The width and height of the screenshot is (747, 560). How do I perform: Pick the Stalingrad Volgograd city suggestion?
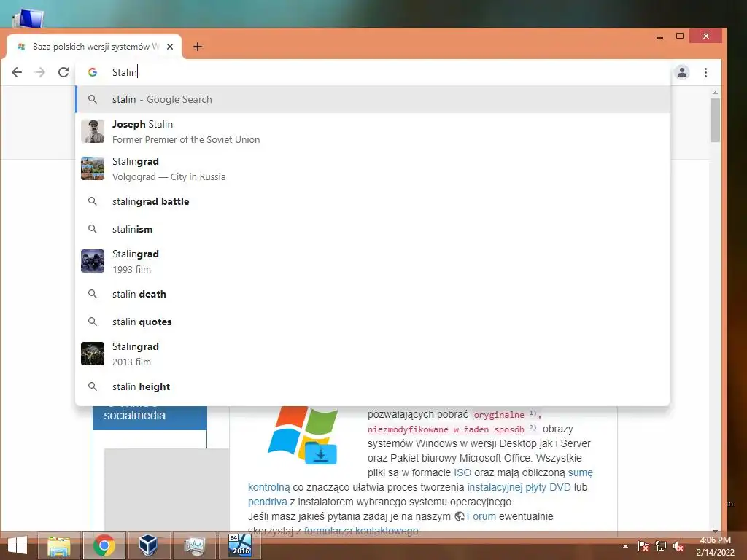(373, 168)
